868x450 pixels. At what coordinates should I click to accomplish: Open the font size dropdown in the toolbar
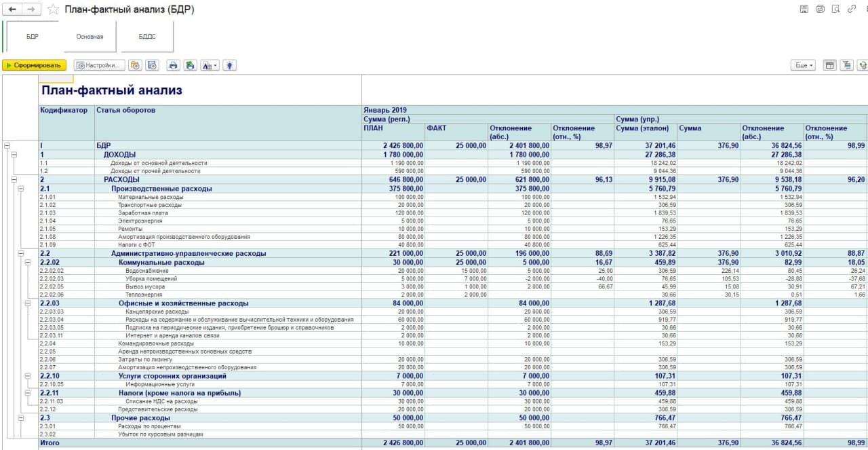click(211, 66)
